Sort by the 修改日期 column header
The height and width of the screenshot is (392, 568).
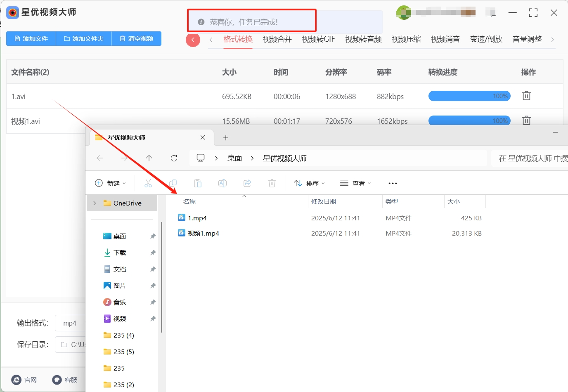[324, 201]
